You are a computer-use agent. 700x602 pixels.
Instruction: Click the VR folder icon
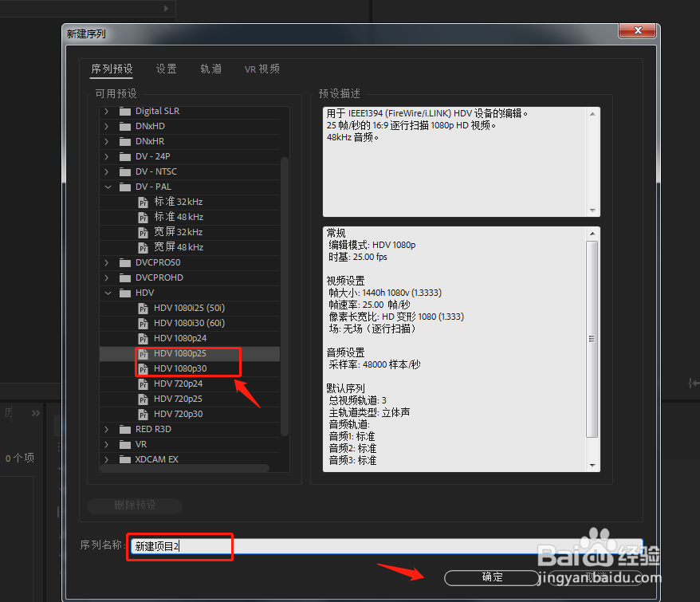click(x=124, y=444)
